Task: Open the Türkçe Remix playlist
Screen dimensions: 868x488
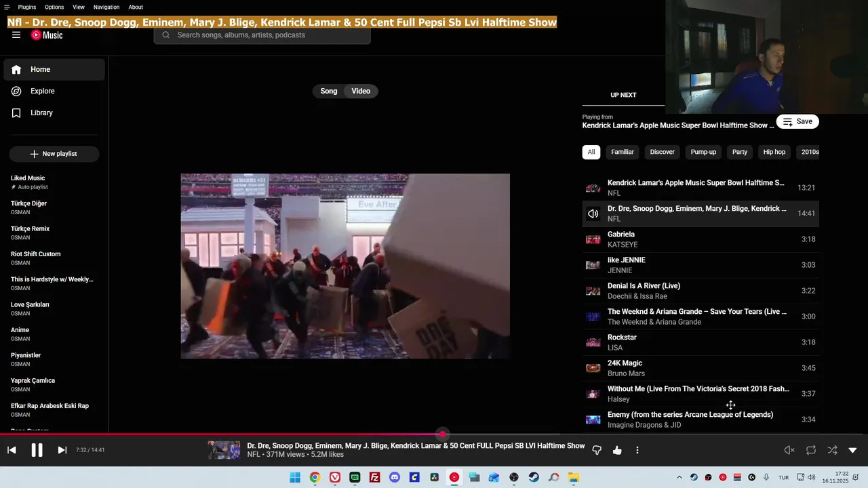Action: 54,232
